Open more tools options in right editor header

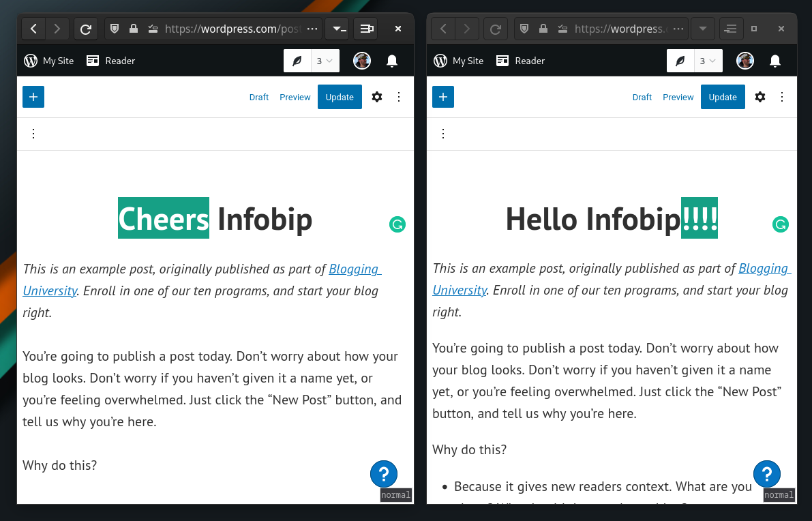pos(782,97)
